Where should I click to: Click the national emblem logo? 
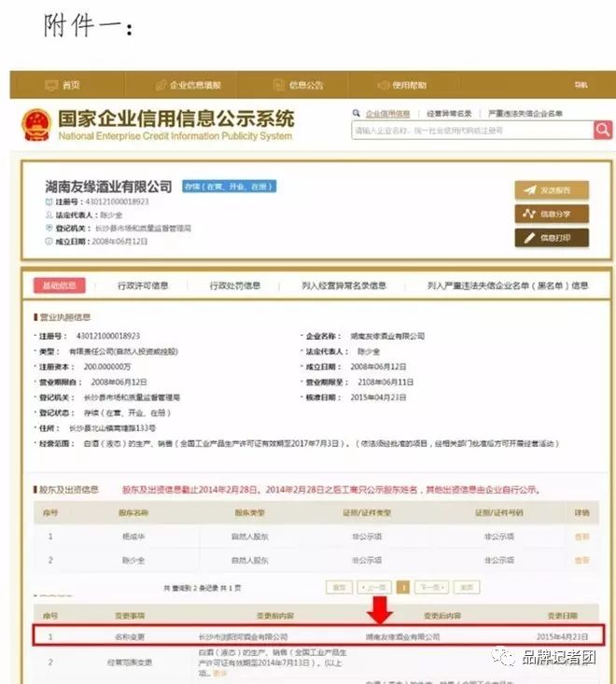(x=36, y=125)
